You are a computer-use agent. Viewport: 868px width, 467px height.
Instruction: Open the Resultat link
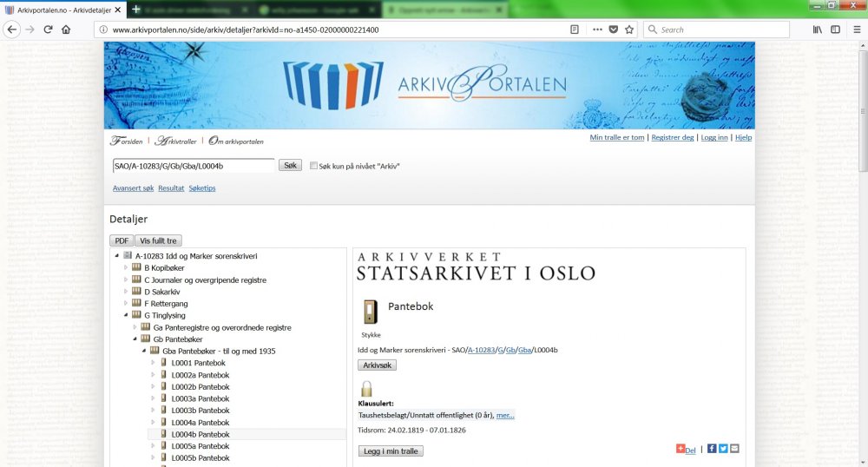(171, 188)
